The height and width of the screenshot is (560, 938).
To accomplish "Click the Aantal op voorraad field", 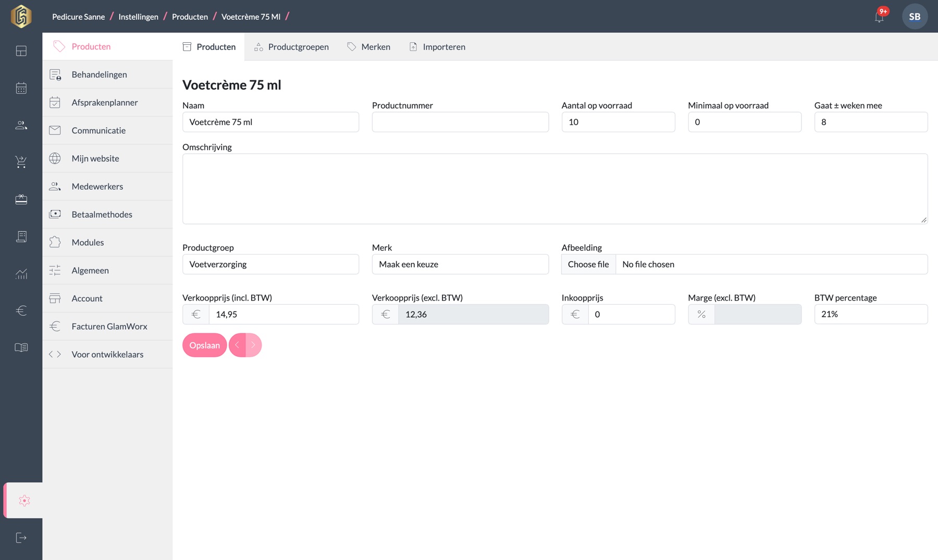I will pyautogui.click(x=618, y=122).
